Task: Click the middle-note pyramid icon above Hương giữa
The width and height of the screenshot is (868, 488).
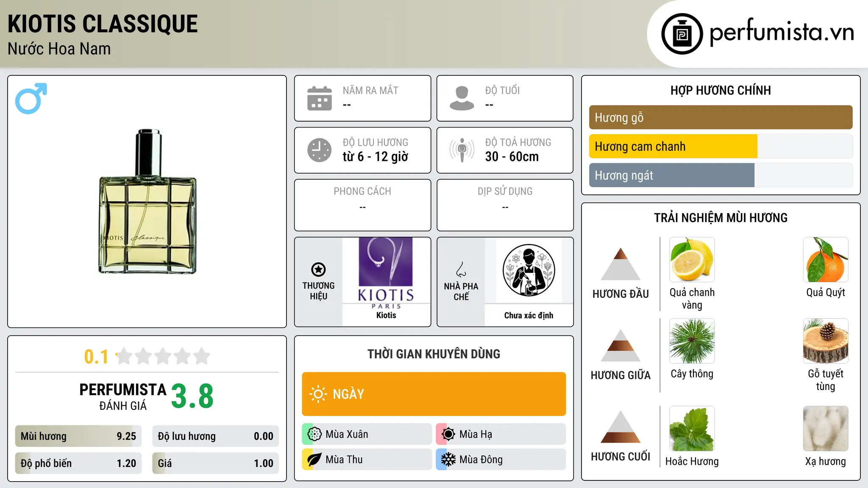Action: [620, 345]
